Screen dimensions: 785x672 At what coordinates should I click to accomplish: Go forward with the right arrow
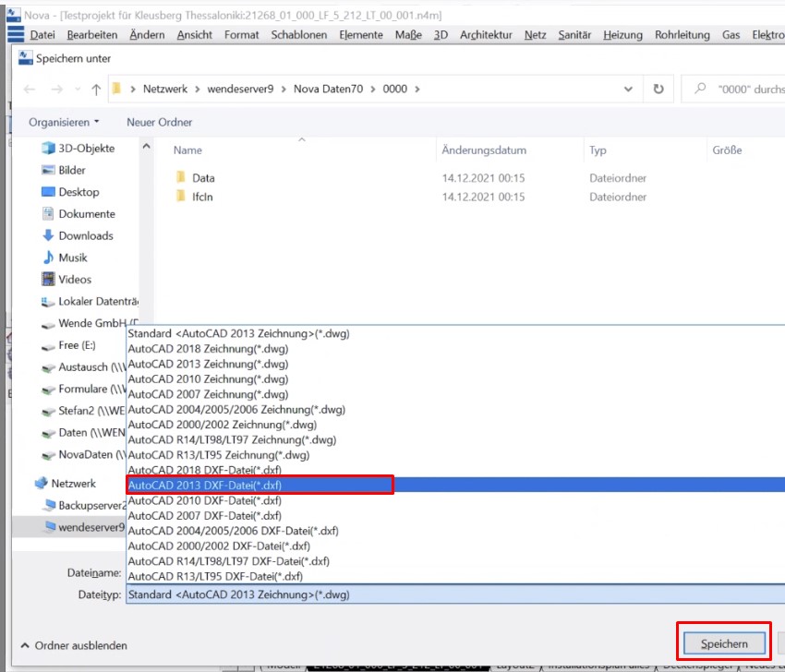(57, 89)
